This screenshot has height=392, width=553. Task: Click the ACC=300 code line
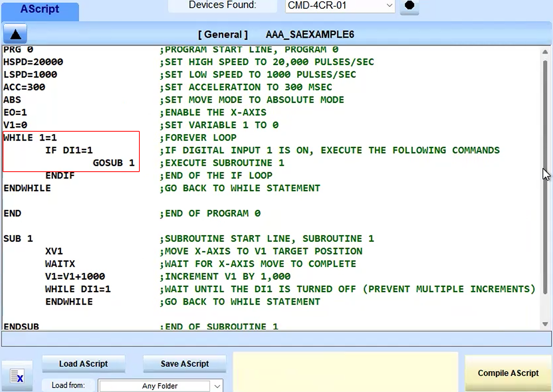tap(24, 87)
